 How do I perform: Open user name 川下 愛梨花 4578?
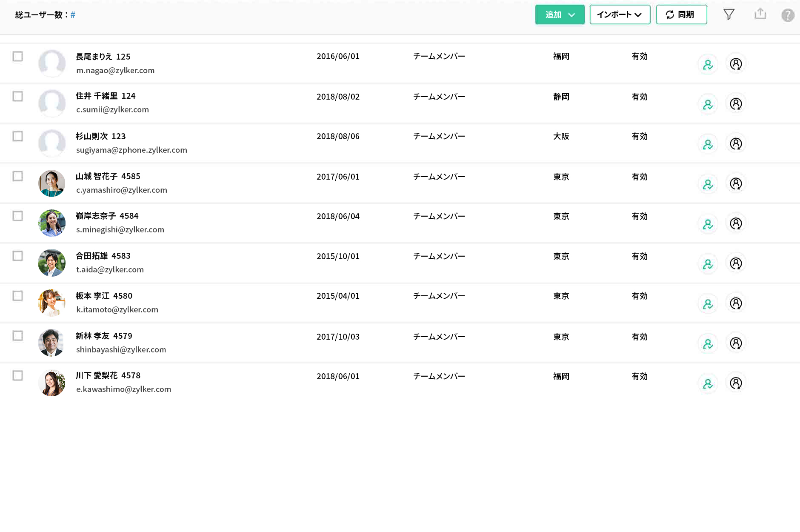point(108,375)
